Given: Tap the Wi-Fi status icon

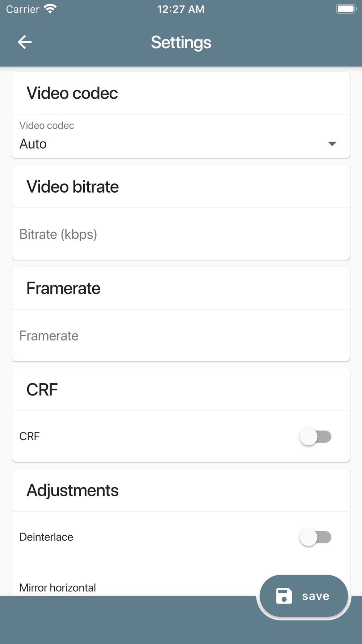Looking at the screenshot, I should pyautogui.click(x=50, y=9).
